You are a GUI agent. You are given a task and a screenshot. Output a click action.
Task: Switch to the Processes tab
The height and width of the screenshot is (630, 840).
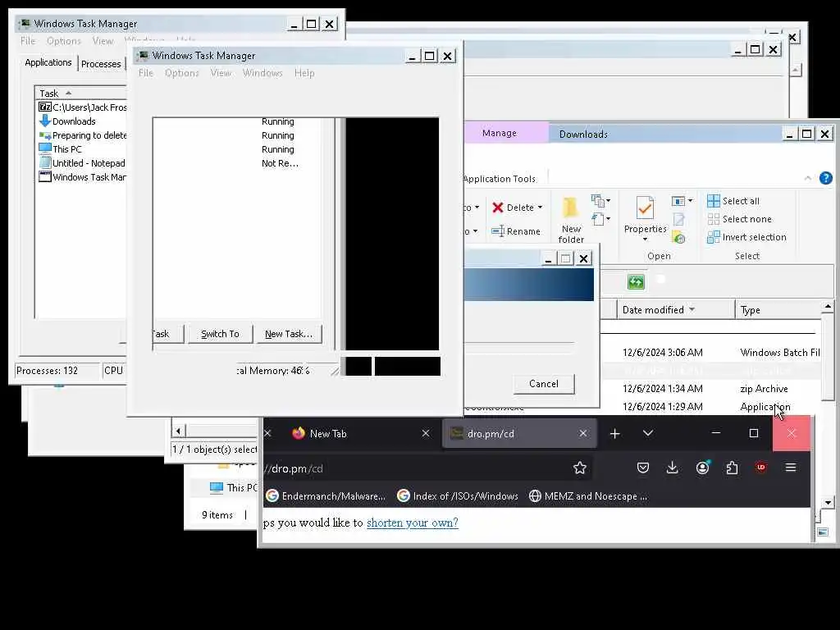pyautogui.click(x=101, y=64)
